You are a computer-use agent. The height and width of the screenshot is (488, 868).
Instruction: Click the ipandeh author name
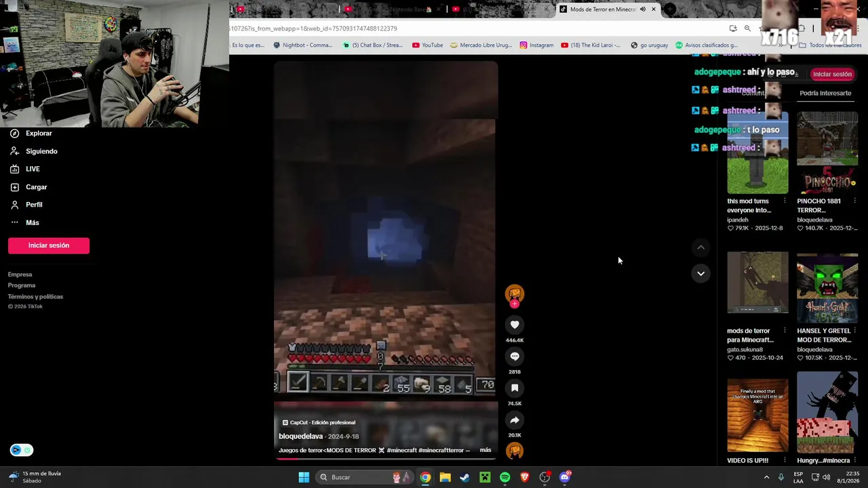pyautogui.click(x=738, y=220)
